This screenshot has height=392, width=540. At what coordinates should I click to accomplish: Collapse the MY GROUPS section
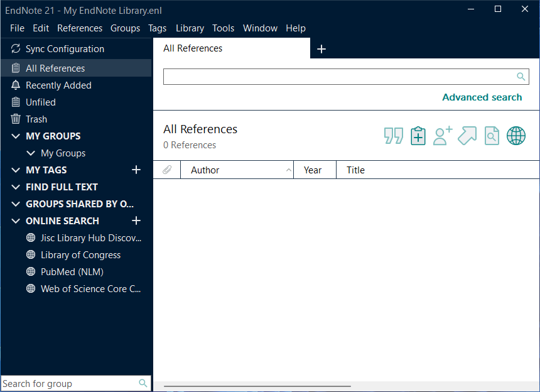click(x=16, y=136)
